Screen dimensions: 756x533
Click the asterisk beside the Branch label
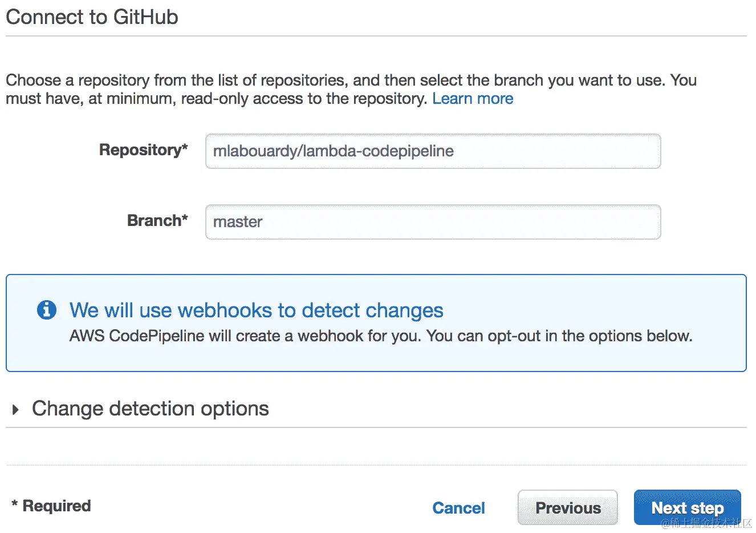click(185, 219)
